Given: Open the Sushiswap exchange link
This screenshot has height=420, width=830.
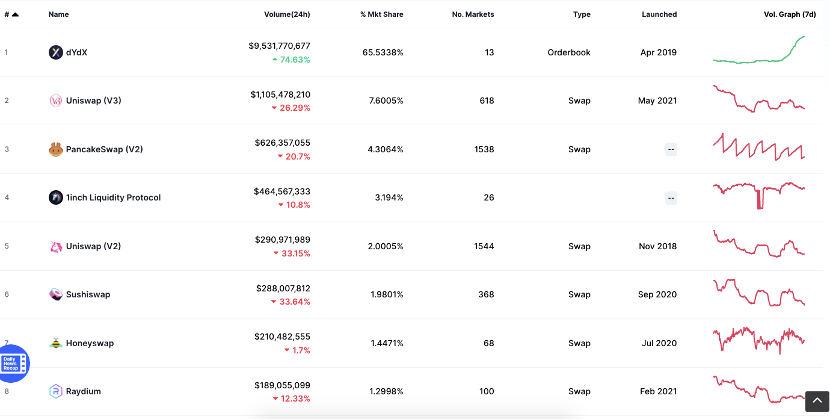Looking at the screenshot, I should (88, 294).
